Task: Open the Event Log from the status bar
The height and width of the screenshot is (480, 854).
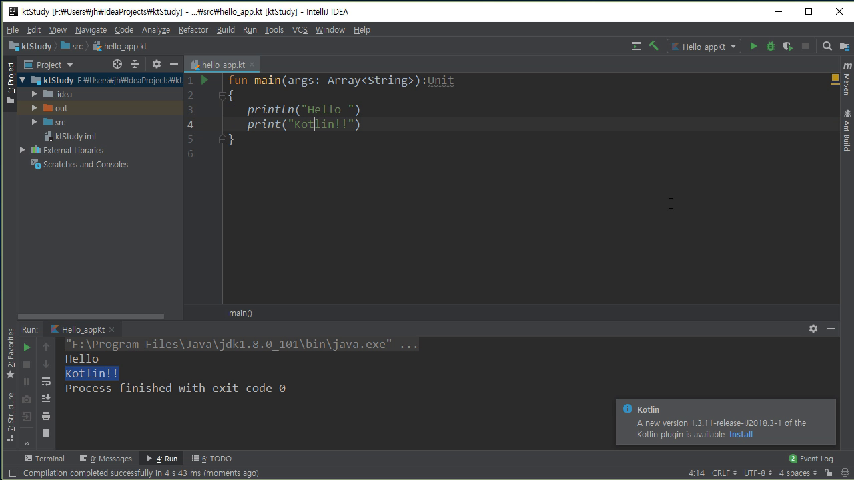Action: coord(815,458)
